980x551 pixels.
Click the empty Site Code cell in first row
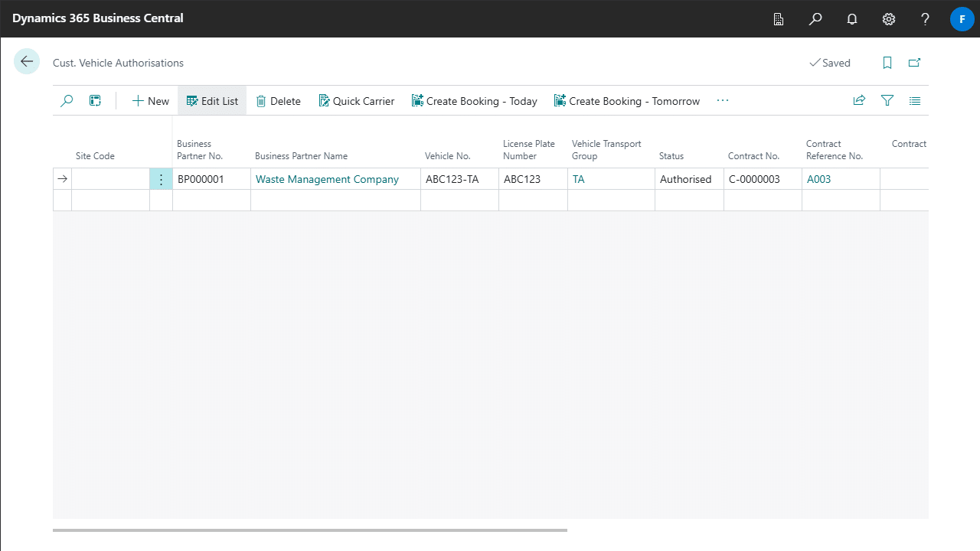click(x=110, y=179)
